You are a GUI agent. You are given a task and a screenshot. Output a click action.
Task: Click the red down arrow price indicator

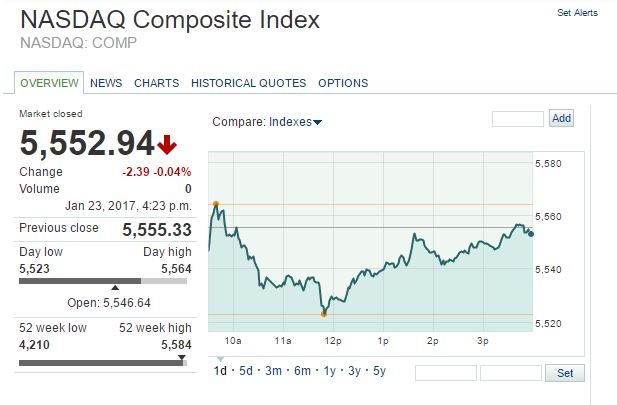[168, 145]
